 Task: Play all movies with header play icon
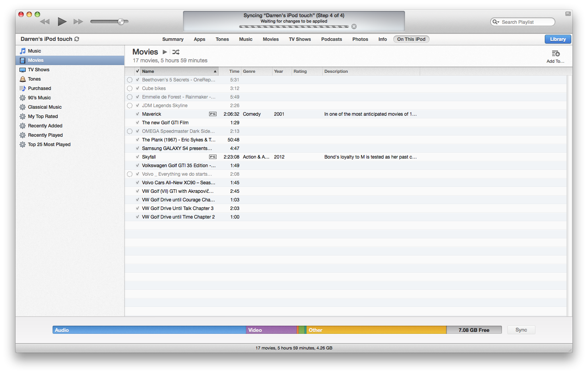[x=165, y=52]
